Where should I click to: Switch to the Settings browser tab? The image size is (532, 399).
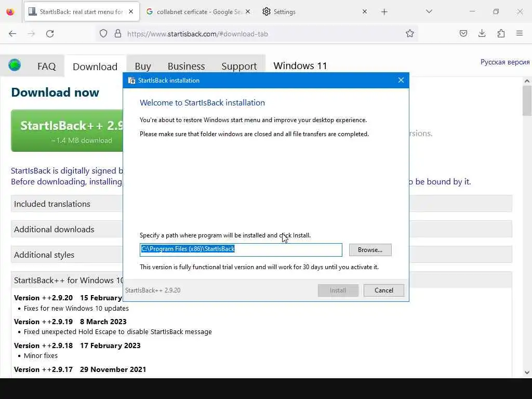(315, 11)
